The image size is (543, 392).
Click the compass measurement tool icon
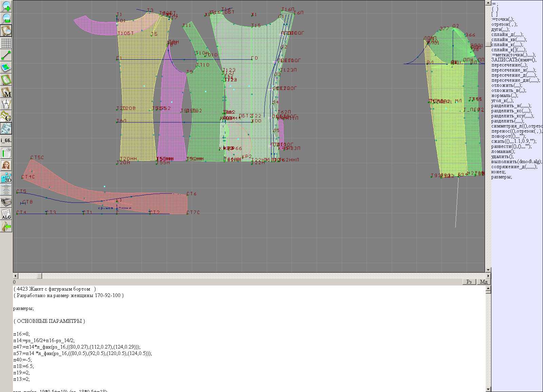[6, 104]
